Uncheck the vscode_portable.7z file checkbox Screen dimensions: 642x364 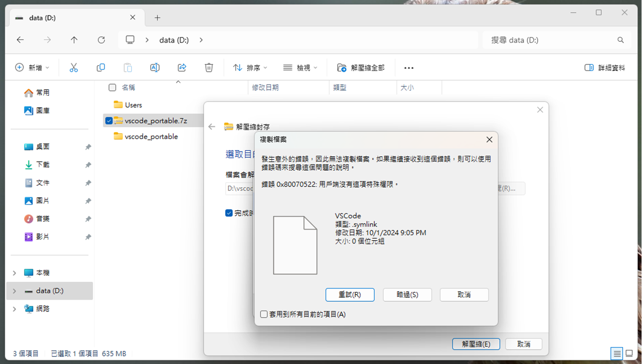tap(109, 121)
